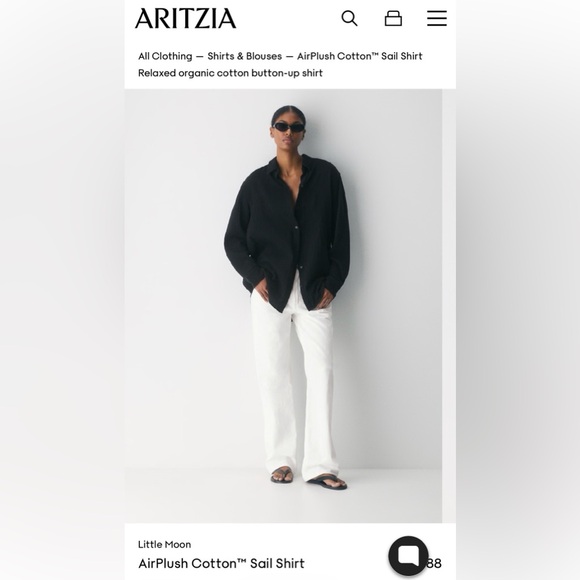Screen dimensions: 580x580
Task: Open the search magnifier icon
Action: tap(349, 18)
